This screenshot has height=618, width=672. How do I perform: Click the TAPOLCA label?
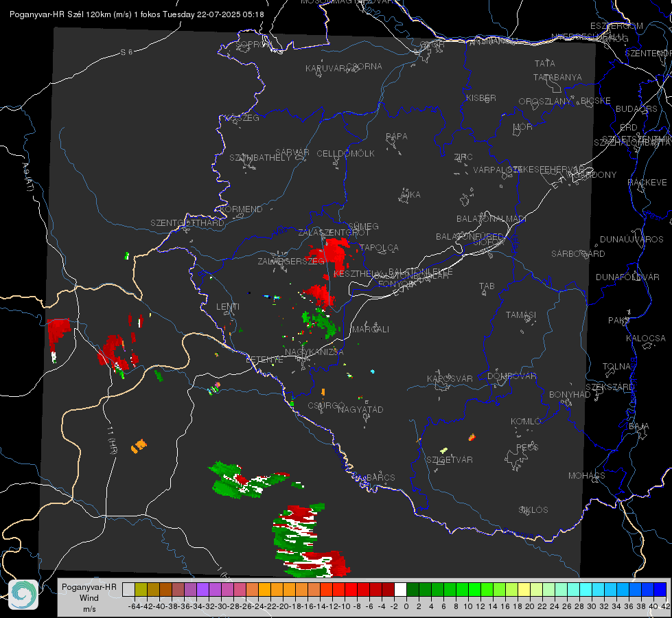(379, 247)
